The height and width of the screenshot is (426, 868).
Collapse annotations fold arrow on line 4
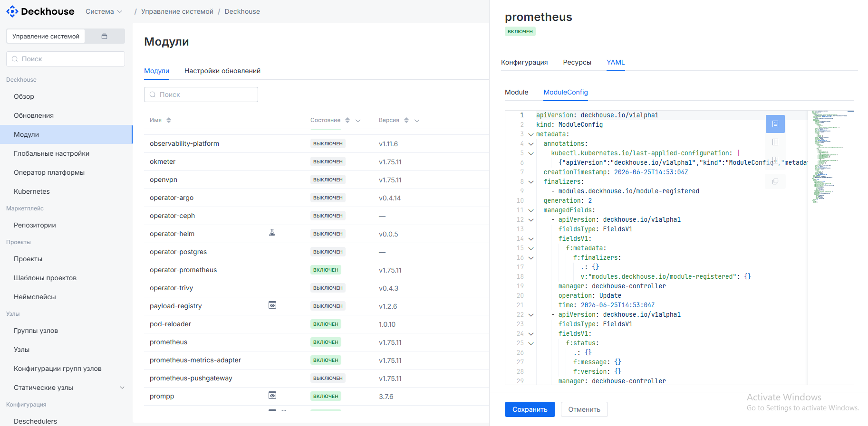pos(531,144)
